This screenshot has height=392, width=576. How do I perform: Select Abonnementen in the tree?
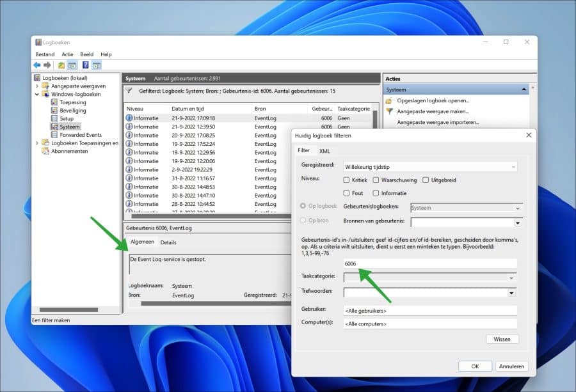click(69, 151)
